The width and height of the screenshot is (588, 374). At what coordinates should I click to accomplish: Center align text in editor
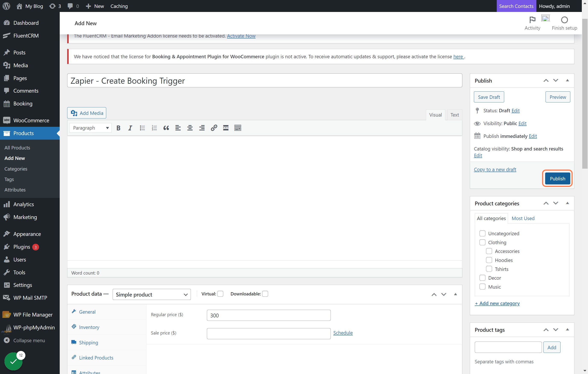pyautogui.click(x=190, y=128)
